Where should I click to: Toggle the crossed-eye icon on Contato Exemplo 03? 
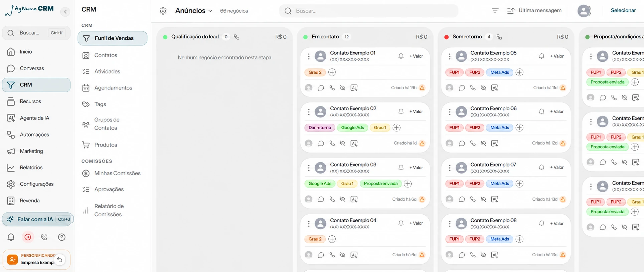(x=343, y=199)
